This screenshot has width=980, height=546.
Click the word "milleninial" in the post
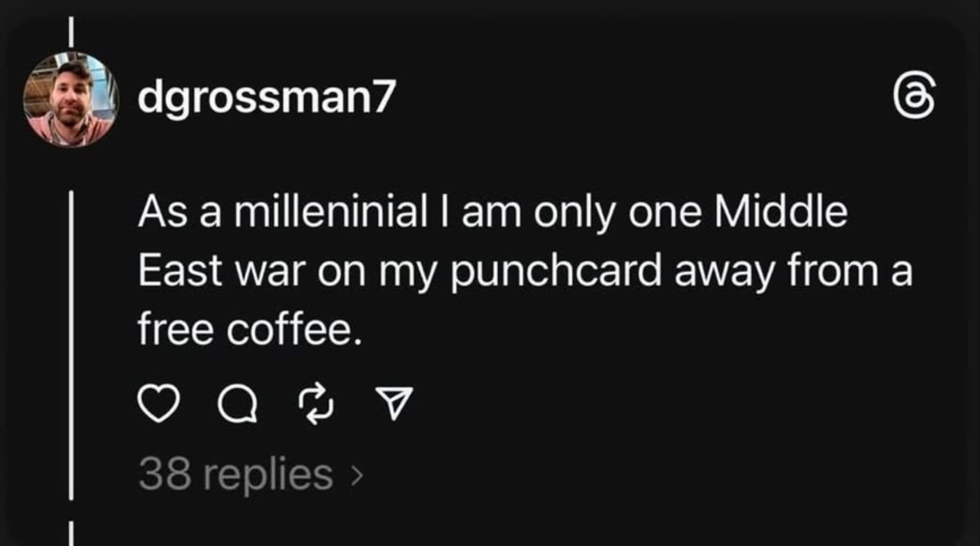(x=331, y=213)
